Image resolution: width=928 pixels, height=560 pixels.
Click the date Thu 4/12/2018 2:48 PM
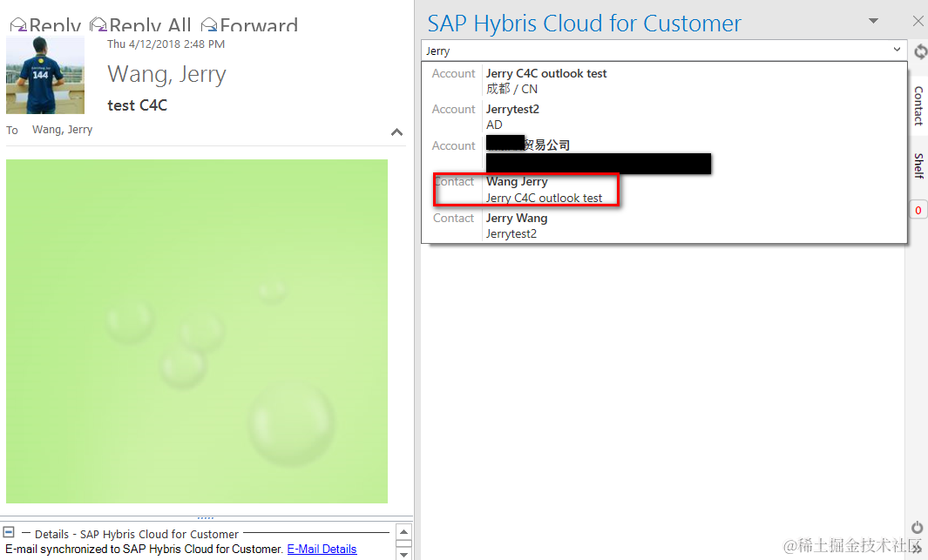(x=166, y=44)
